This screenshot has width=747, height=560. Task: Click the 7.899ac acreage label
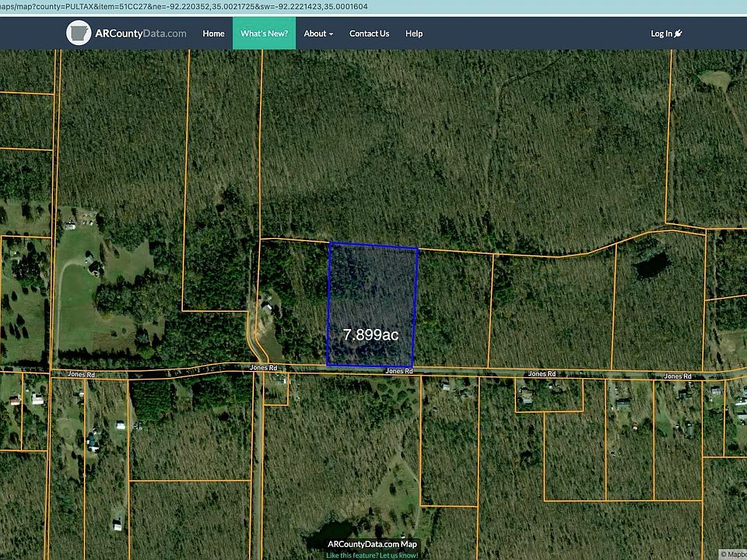point(370,334)
